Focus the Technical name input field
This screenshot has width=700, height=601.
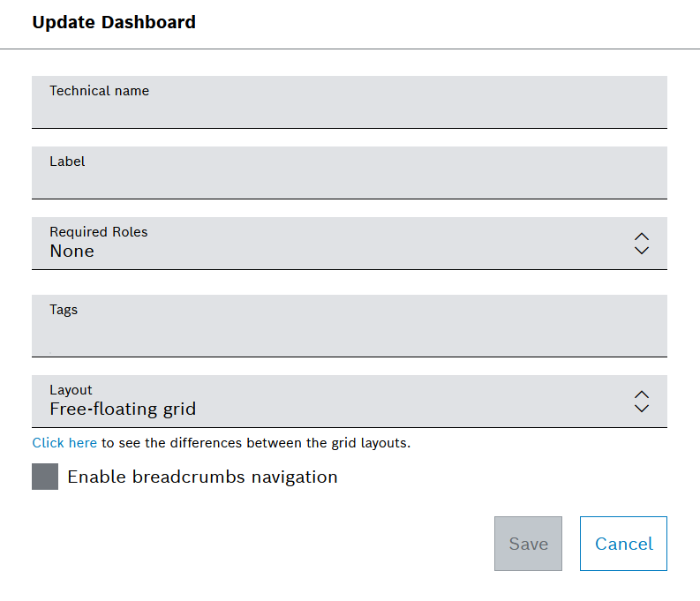349,110
